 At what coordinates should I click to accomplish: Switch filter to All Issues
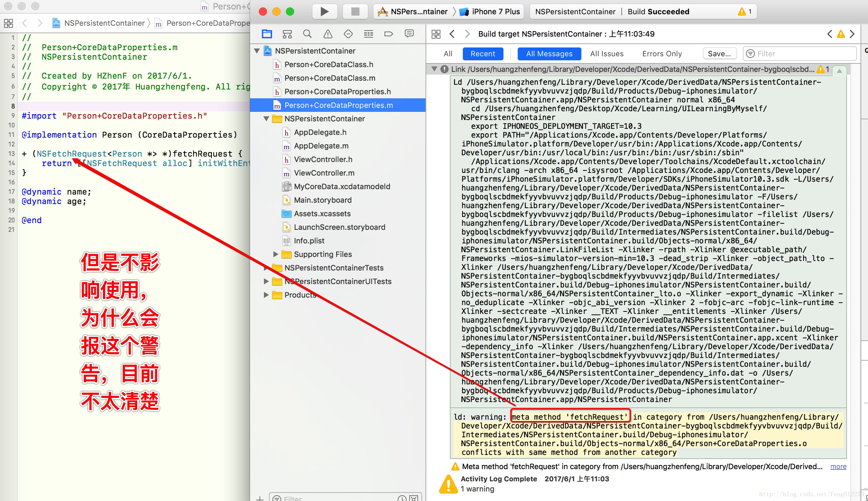tap(607, 54)
